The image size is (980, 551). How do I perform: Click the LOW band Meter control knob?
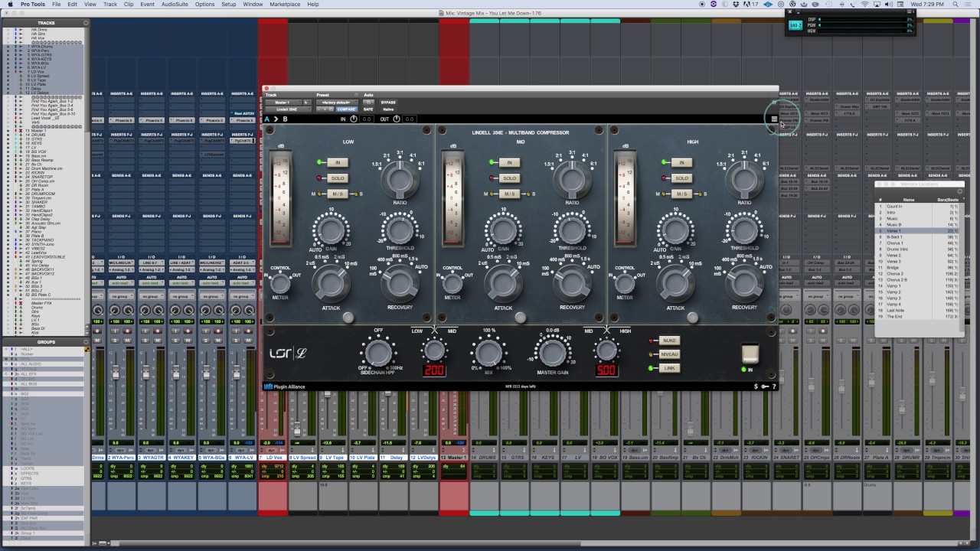tap(280, 283)
